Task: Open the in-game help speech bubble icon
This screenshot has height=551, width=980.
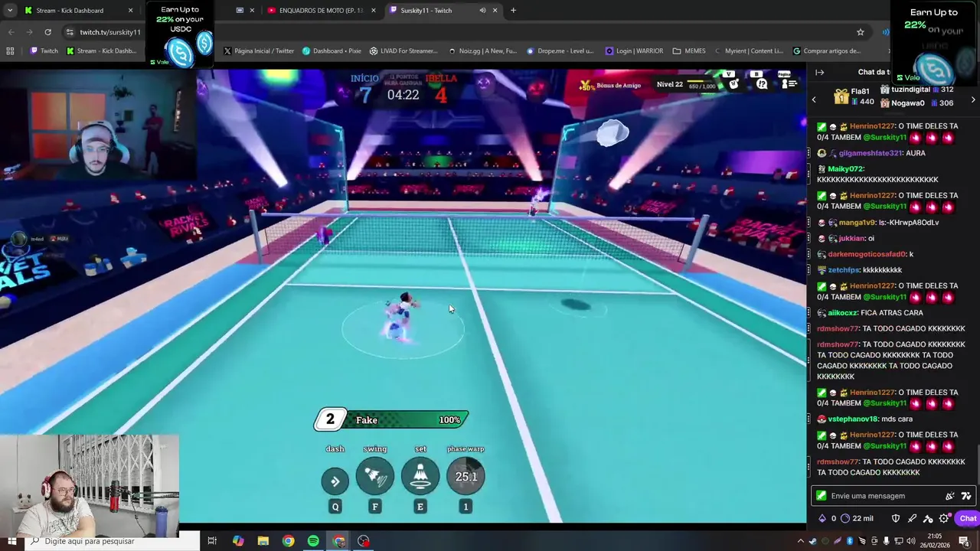Action: coord(762,84)
